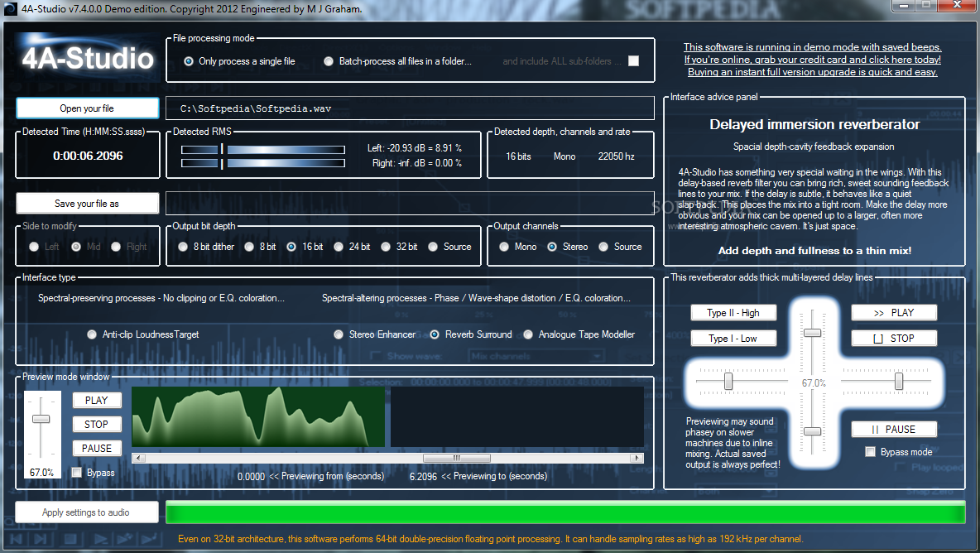Image resolution: width=980 pixels, height=553 pixels.
Task: Click the Type II - High button
Action: coord(733,312)
